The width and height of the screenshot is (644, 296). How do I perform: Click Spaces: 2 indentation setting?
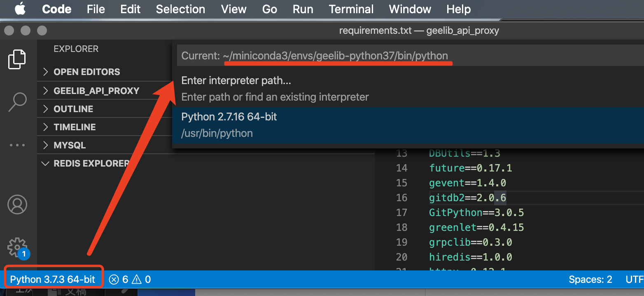590,280
